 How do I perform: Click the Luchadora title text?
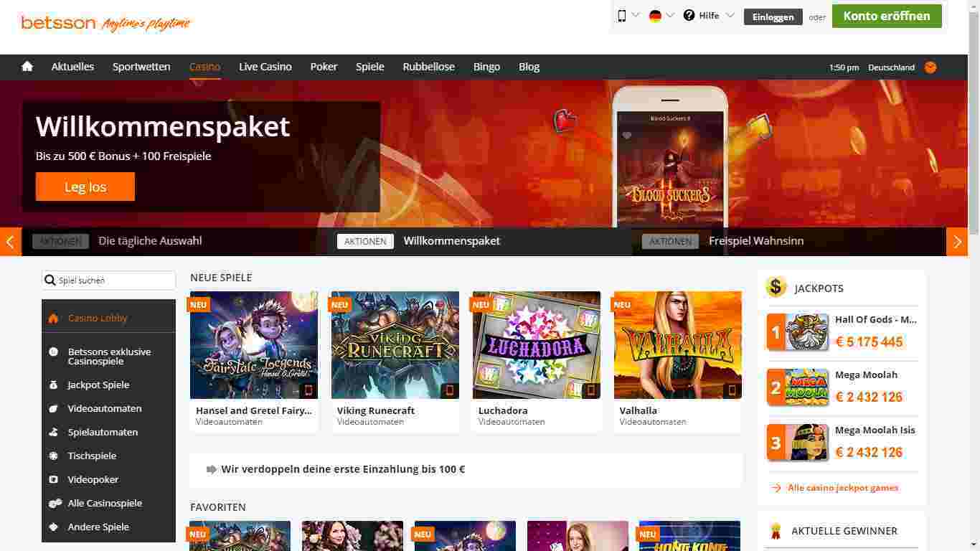pyautogui.click(x=503, y=411)
